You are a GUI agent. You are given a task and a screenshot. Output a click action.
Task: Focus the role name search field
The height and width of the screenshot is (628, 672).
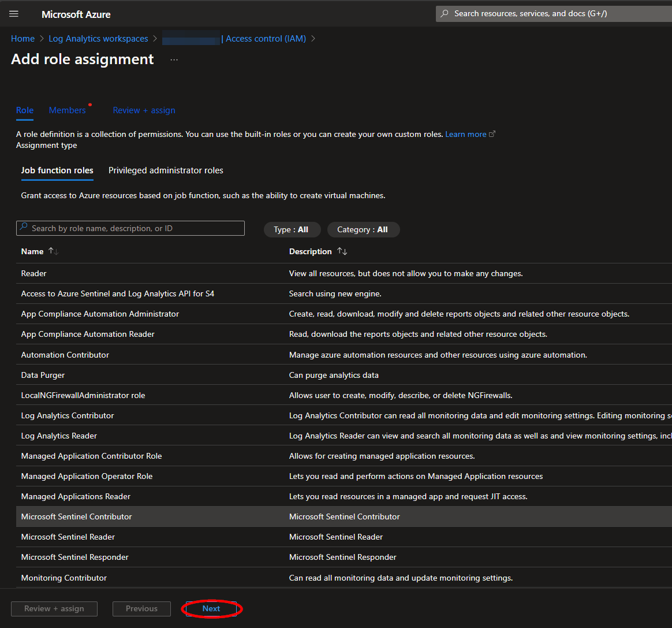click(x=130, y=228)
